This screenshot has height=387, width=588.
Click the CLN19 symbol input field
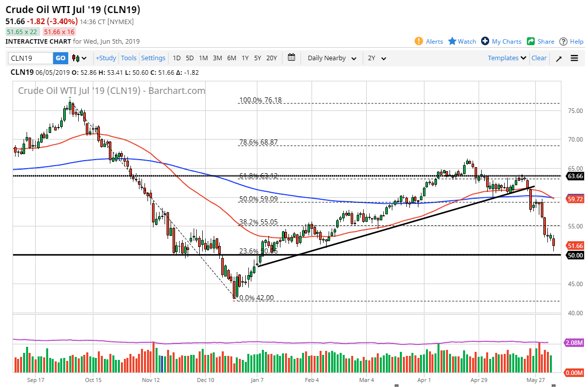(31, 58)
